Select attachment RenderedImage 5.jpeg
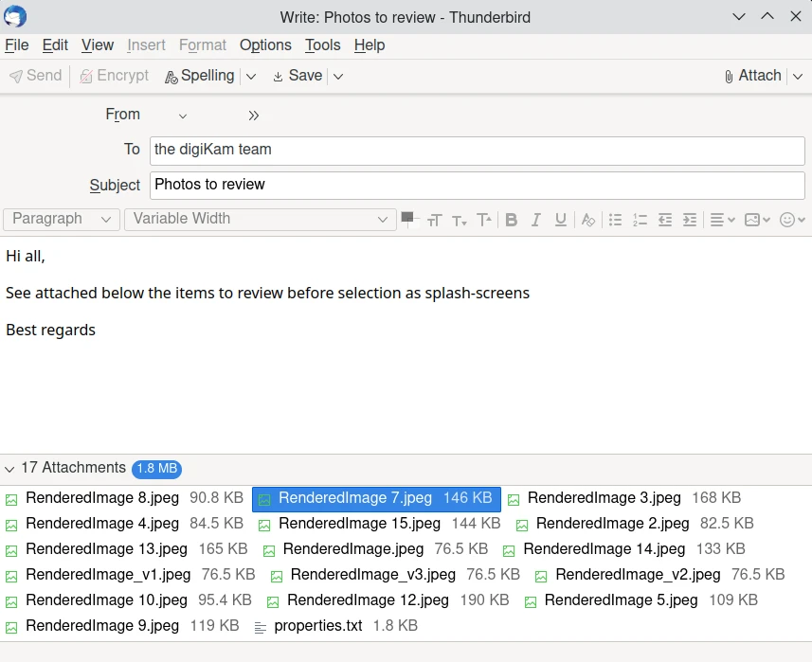The image size is (812, 662). pos(641,600)
